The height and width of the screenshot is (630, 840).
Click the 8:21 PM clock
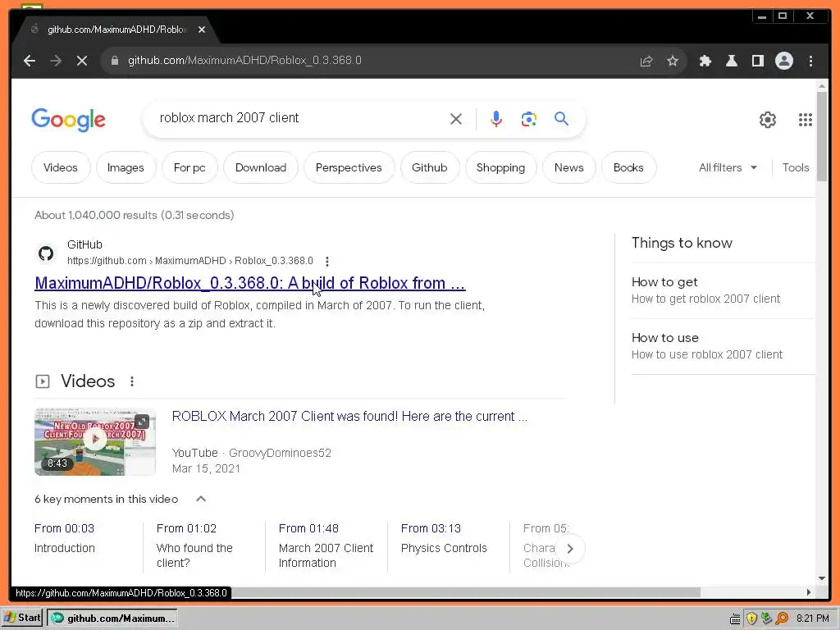click(x=813, y=619)
